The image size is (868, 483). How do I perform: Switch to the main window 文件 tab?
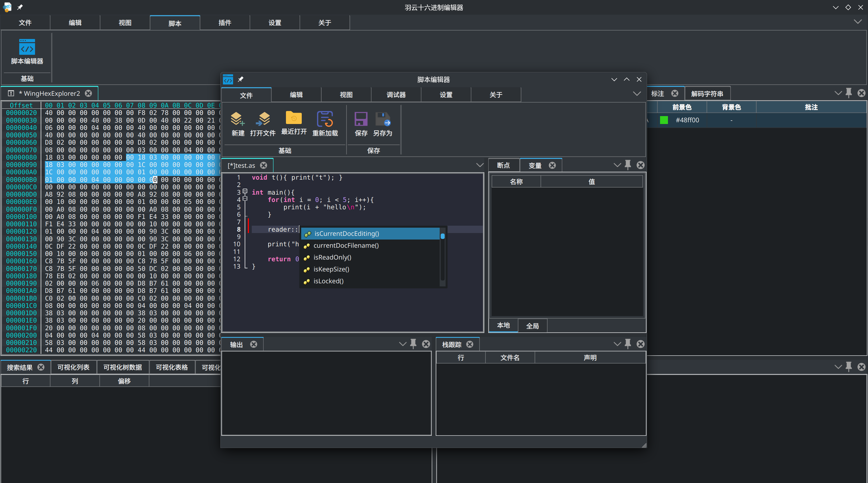point(25,23)
